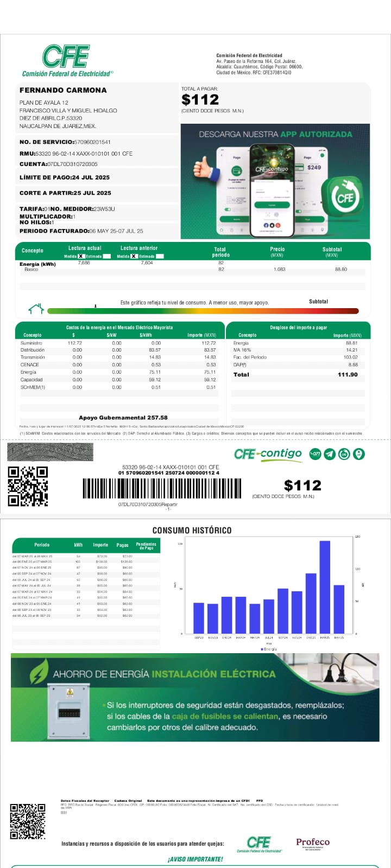Click the tallest MAR25 bar in chart
The width and height of the screenshot is (391, 868).
pos(325,586)
